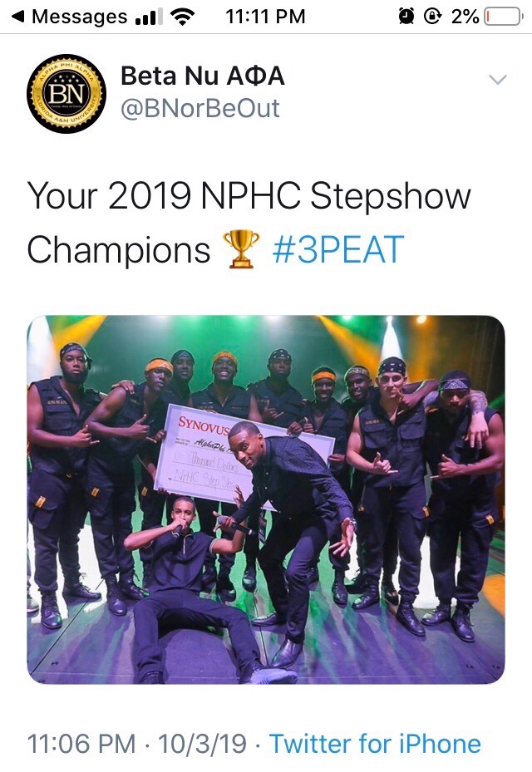Click the low battery icon
532x772 pixels.
click(502, 17)
